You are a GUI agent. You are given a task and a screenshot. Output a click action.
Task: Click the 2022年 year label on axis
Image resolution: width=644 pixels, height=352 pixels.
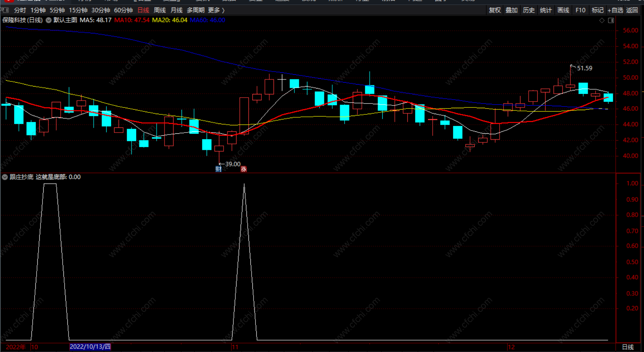16,347
